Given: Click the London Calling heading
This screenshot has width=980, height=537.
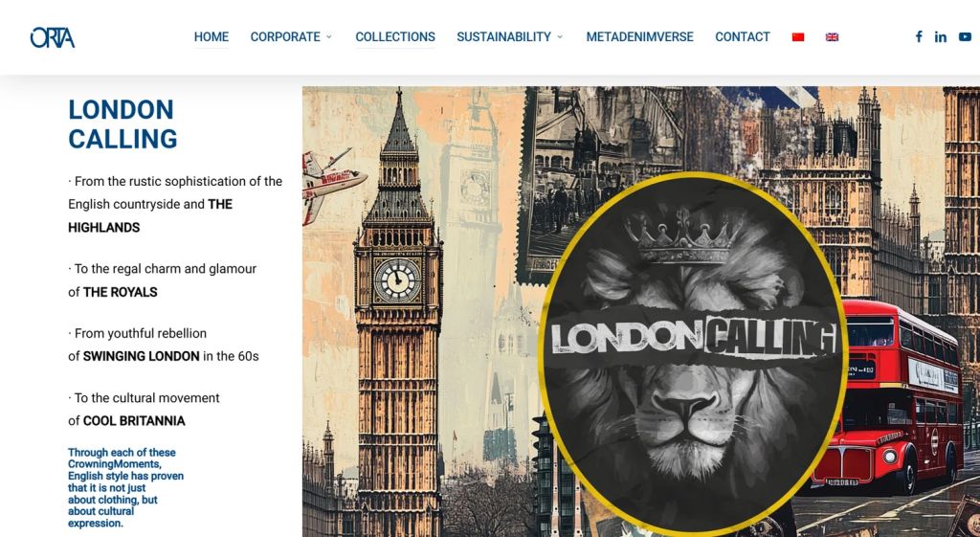Looking at the screenshot, I should coord(122,123).
